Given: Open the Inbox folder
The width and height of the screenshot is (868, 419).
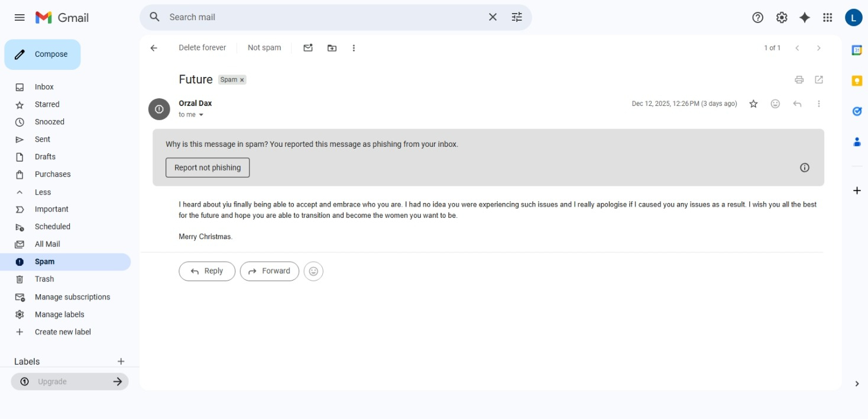Looking at the screenshot, I should [x=44, y=87].
